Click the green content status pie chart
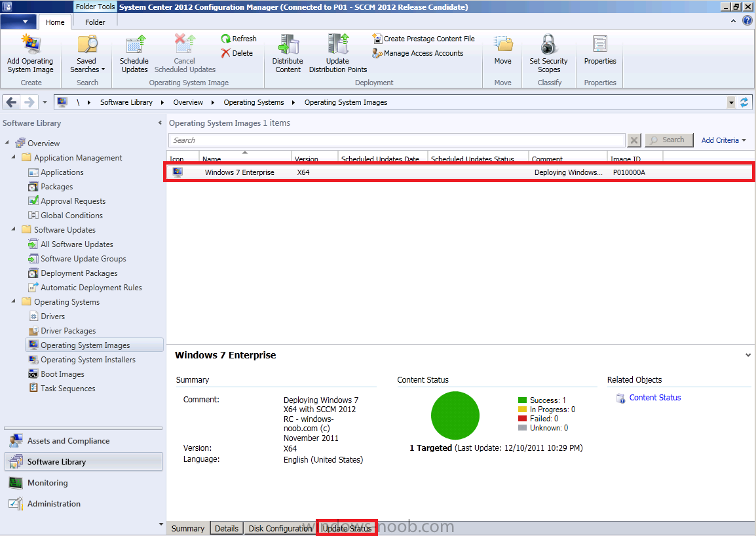 [x=455, y=415]
